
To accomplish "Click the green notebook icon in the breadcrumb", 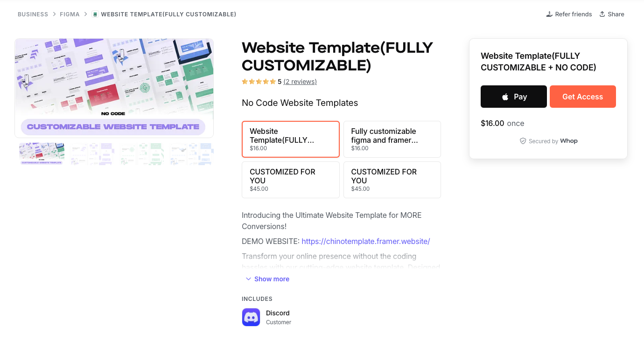I will 95,14.
